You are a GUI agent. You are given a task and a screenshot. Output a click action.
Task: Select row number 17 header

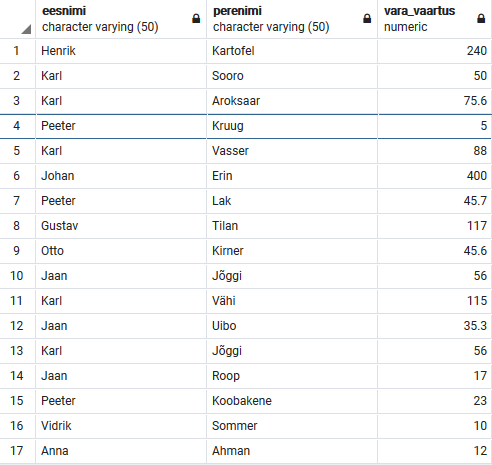[17, 451]
